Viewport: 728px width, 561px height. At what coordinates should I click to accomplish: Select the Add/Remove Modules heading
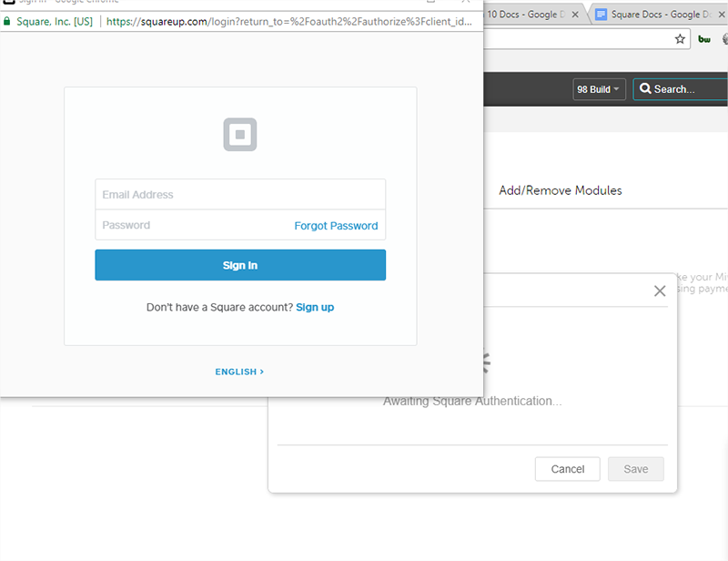(x=560, y=190)
